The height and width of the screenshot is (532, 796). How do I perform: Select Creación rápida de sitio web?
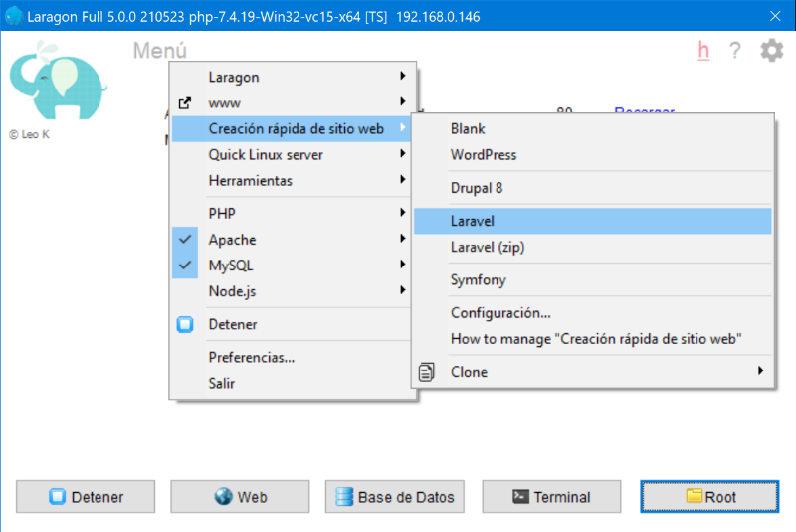[x=292, y=129]
